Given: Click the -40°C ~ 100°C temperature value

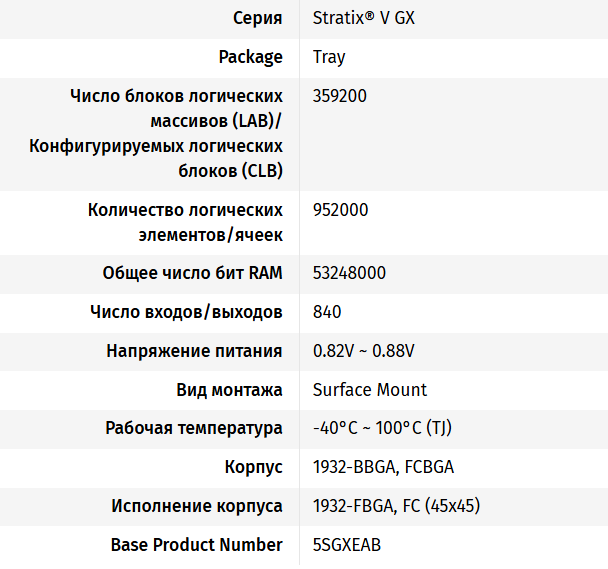Looking at the screenshot, I should [380, 429].
